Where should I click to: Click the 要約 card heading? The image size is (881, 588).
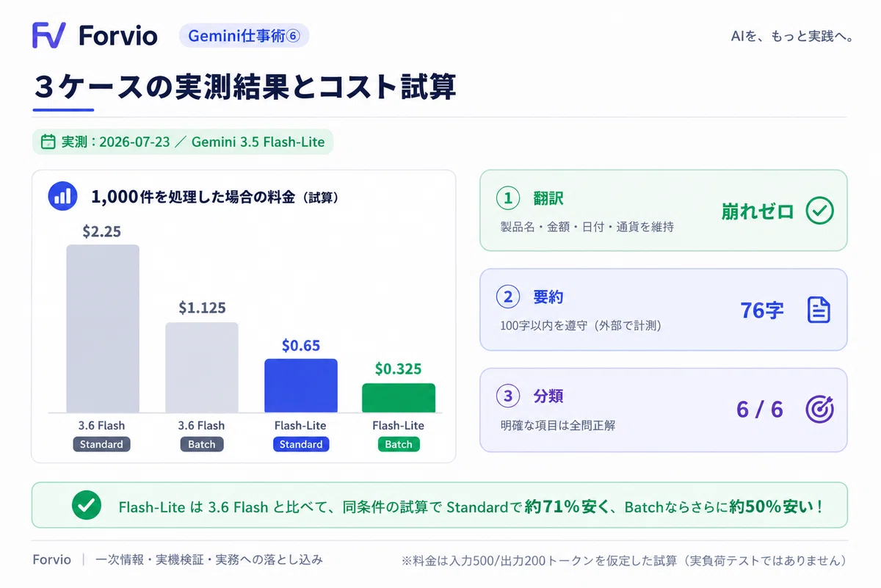click(548, 297)
